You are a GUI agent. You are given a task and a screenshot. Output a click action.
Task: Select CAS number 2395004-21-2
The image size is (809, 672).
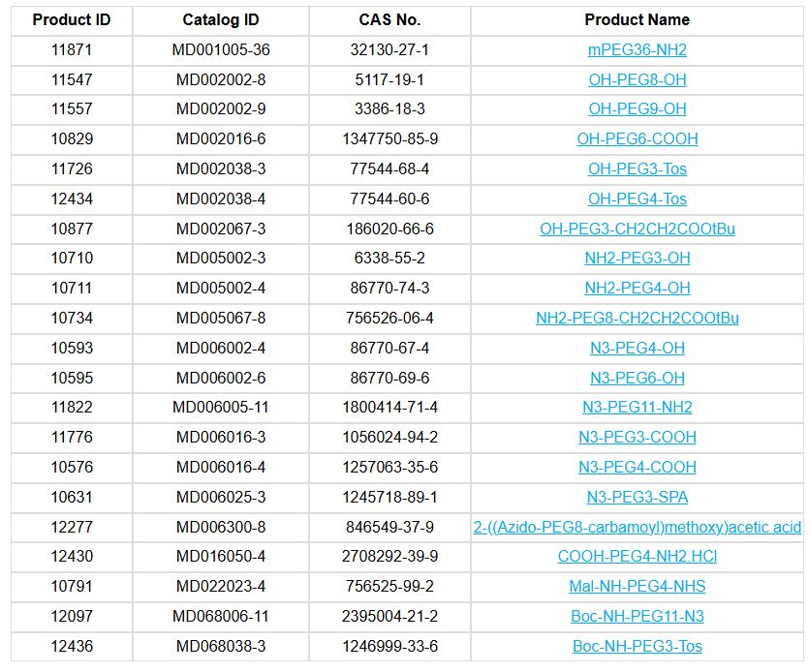[x=389, y=616]
